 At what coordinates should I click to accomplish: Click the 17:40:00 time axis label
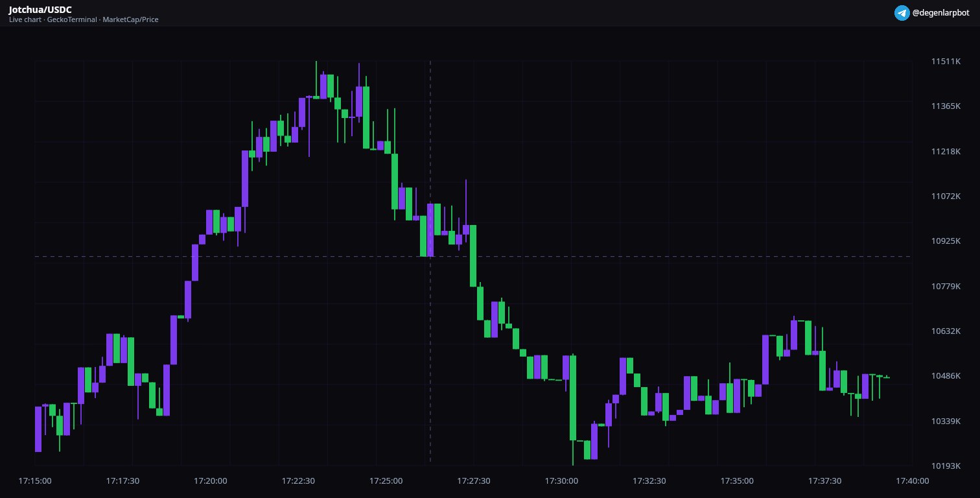(913, 481)
